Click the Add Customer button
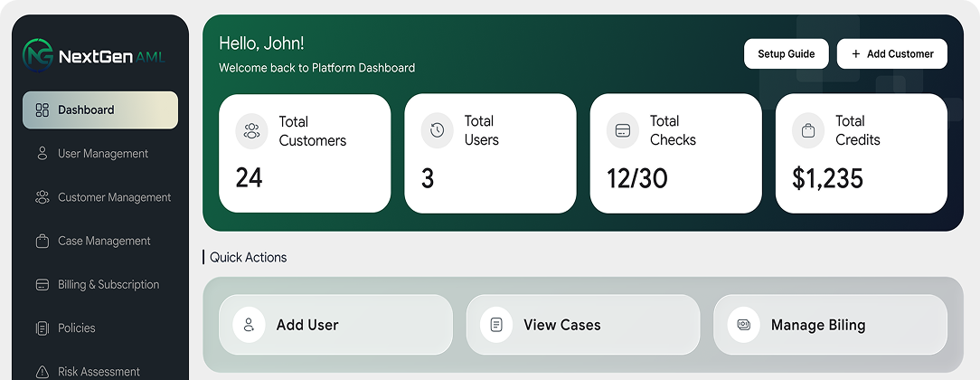 pyautogui.click(x=892, y=53)
